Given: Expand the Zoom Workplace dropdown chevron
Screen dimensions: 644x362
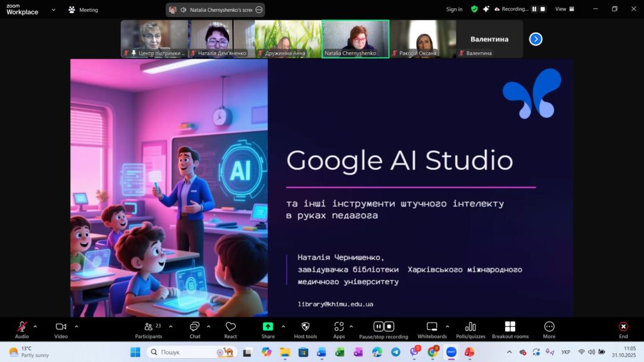Looking at the screenshot, I should pyautogui.click(x=53, y=9).
